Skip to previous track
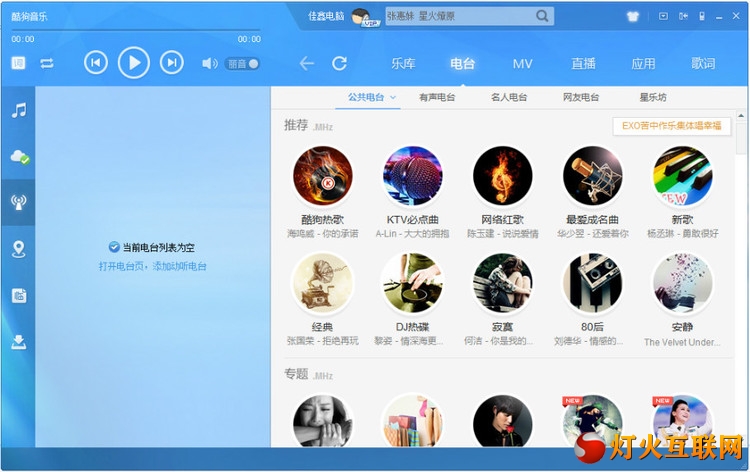This screenshot has width=750, height=472. tap(96, 63)
